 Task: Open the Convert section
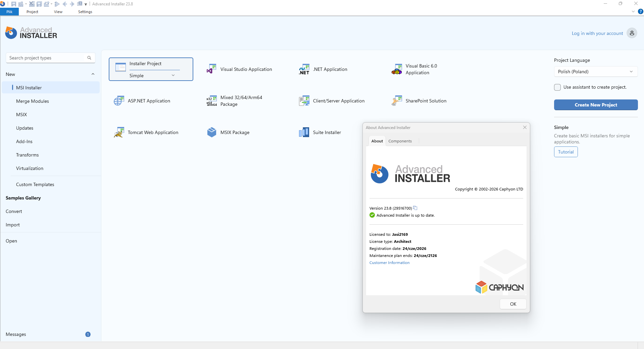click(14, 211)
